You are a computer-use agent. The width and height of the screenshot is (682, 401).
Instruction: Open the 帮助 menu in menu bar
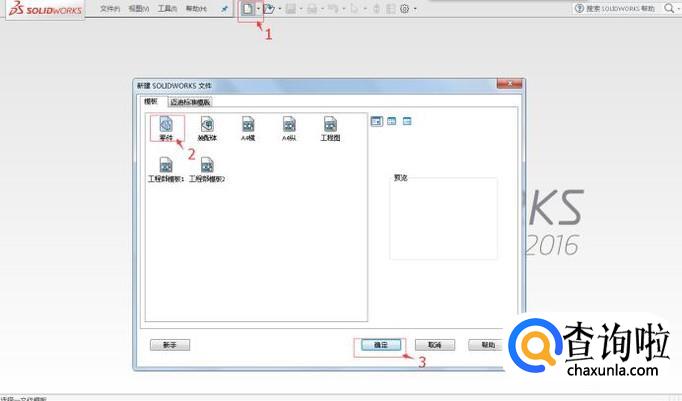(x=196, y=9)
